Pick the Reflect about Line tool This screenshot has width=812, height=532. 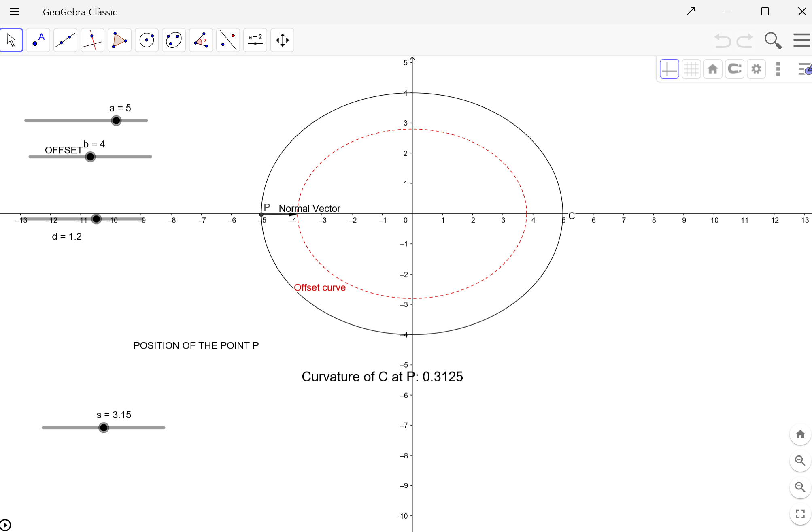point(228,40)
